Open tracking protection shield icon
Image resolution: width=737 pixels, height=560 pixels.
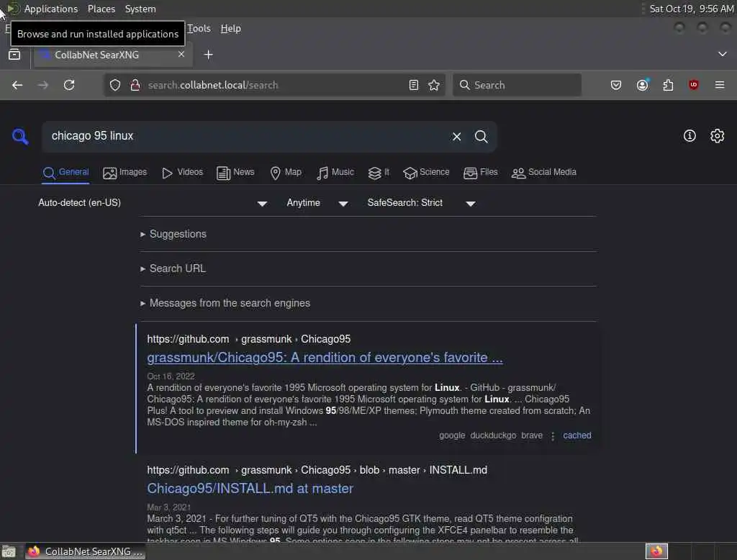pos(115,85)
